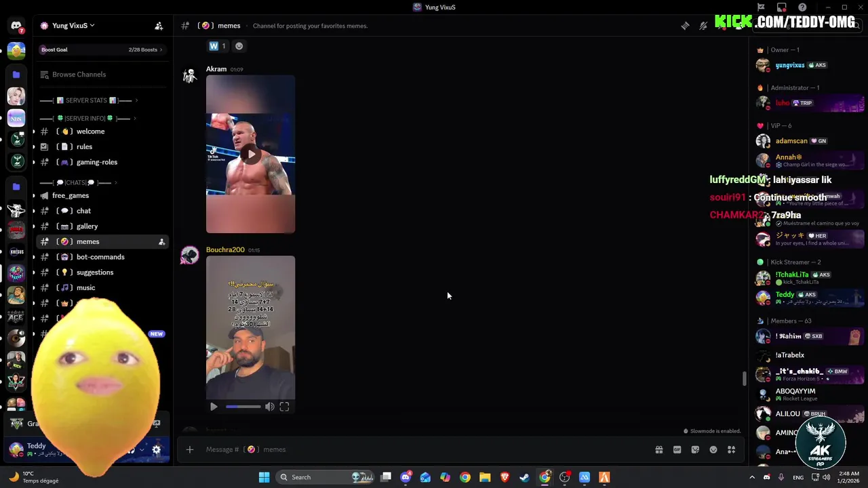This screenshot has height=488, width=868.
Task: Open Brave browser from taskbar
Action: (505, 477)
